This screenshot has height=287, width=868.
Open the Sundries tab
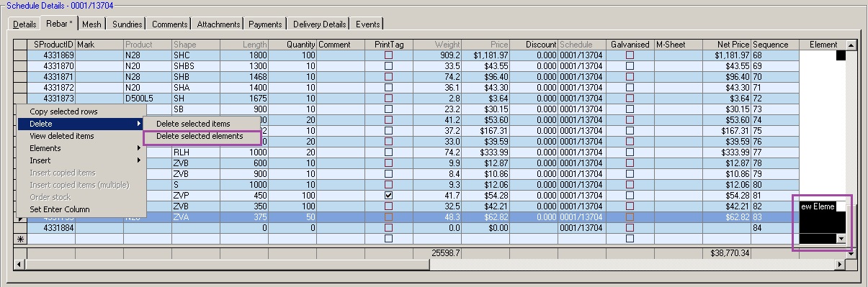[127, 24]
